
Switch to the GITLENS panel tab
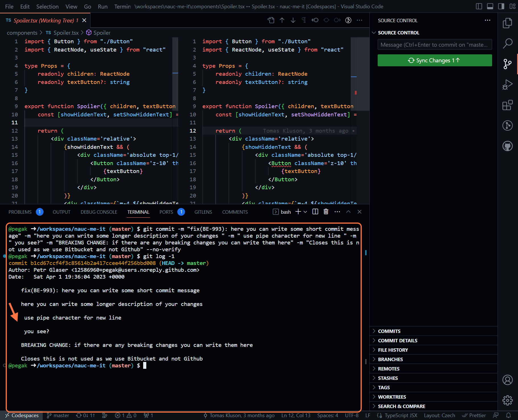203,212
